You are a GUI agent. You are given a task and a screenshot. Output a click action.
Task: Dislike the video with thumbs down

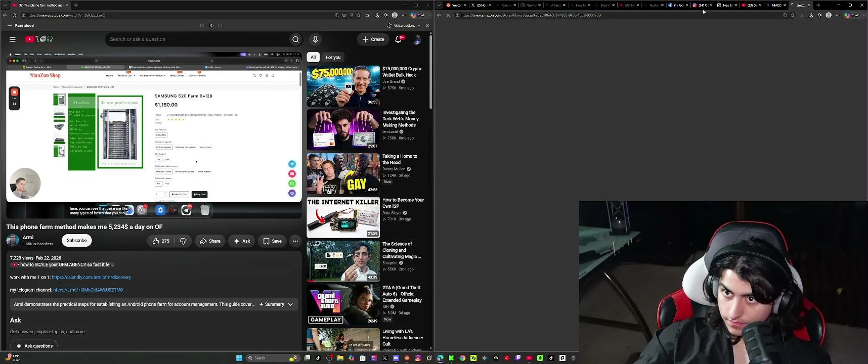coord(183,241)
